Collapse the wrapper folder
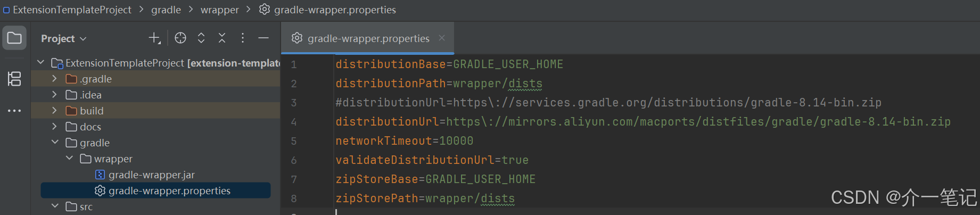This screenshot has height=215, width=980. click(x=69, y=158)
